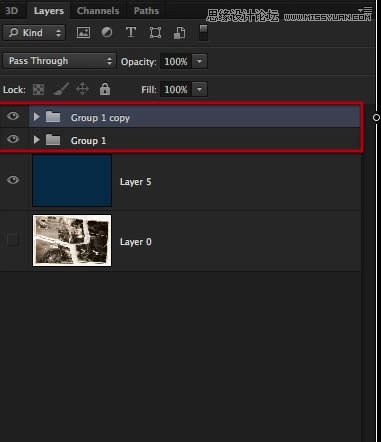
Task: Filter layers by type layer icon
Action: pyautogui.click(x=131, y=32)
